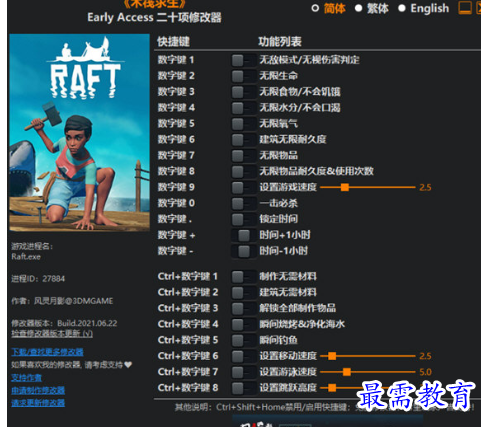Switch language to English
The image size is (481, 427).
point(424,8)
